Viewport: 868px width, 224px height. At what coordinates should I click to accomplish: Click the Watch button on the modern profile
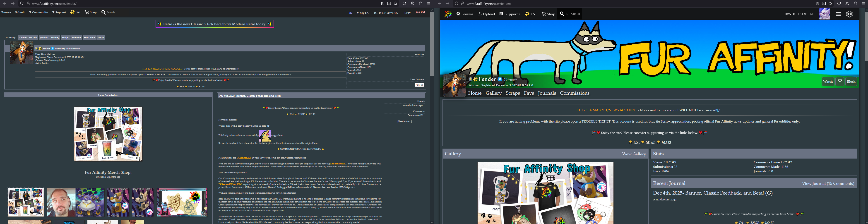(x=827, y=82)
